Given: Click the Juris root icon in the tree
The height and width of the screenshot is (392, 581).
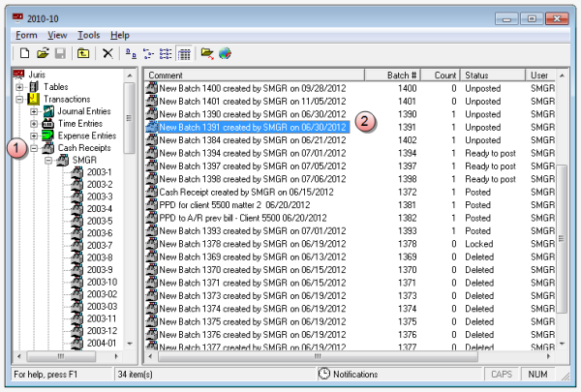Looking at the screenshot, I should click(18, 75).
